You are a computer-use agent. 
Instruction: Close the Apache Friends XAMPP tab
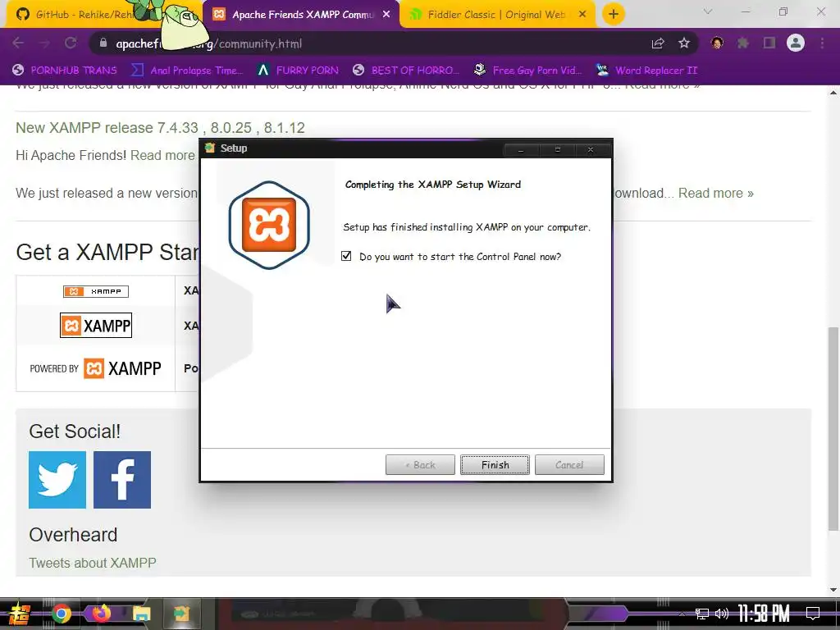pos(386,15)
